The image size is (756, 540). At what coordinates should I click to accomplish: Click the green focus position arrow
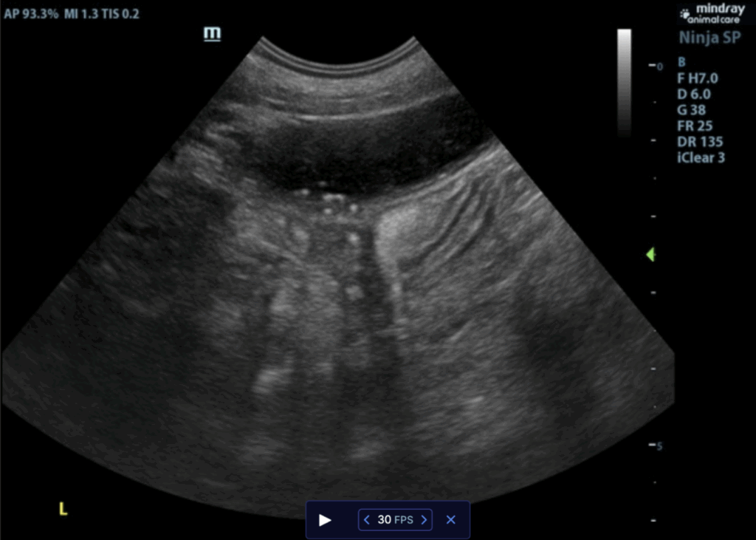[x=650, y=255]
